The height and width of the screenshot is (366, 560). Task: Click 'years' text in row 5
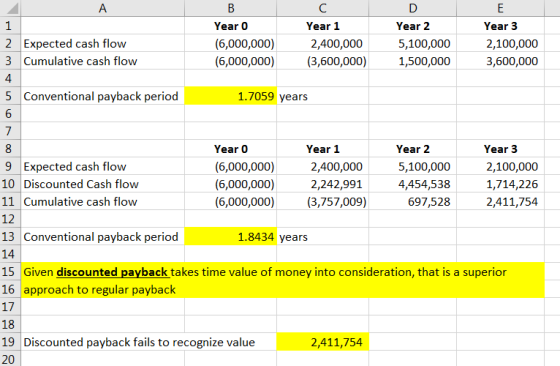[293, 97]
